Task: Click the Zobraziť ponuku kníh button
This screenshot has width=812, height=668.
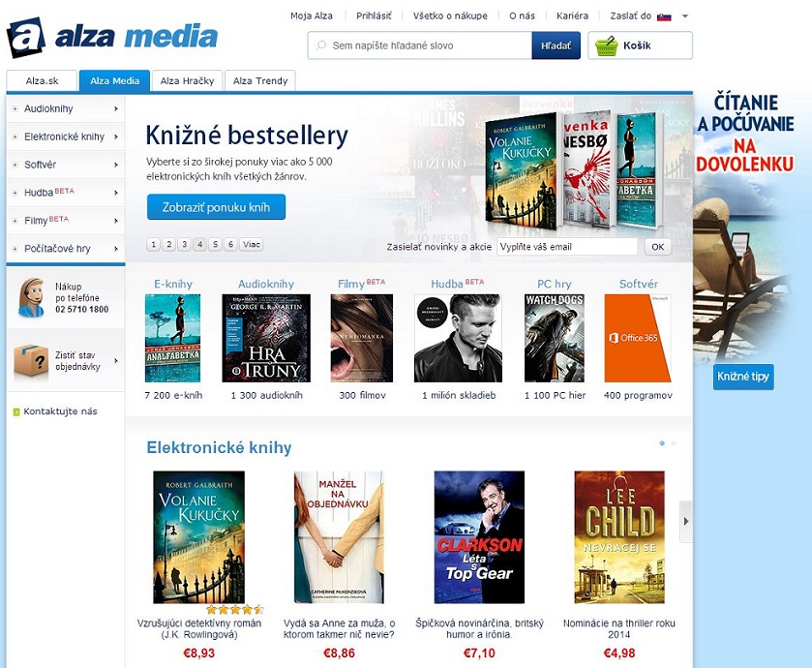Action: tap(216, 207)
